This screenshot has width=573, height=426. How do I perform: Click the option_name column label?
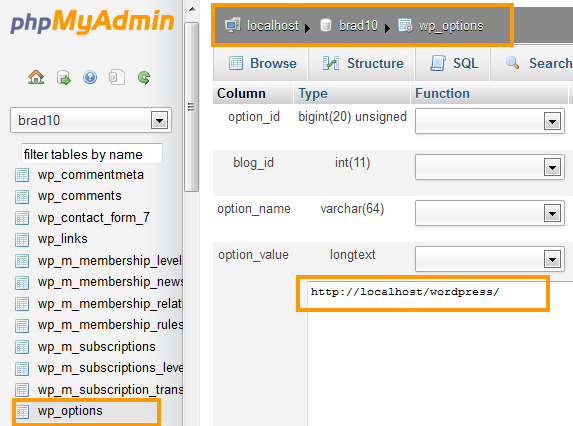click(254, 209)
